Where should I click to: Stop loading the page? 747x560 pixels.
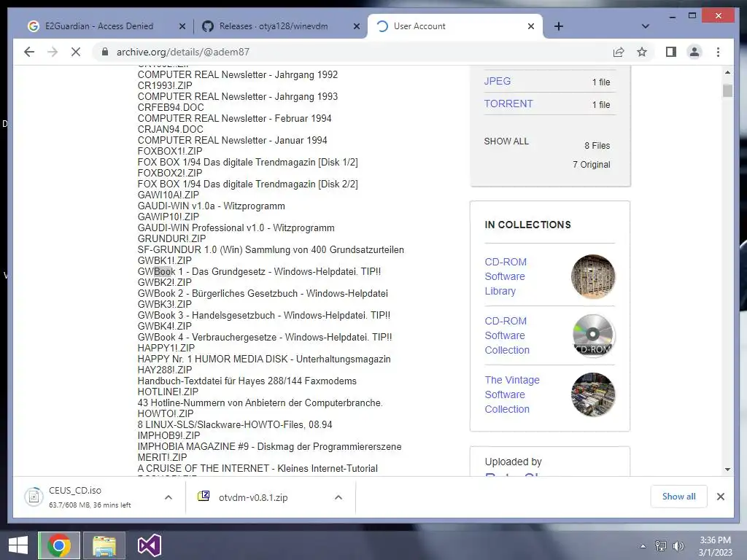click(x=76, y=52)
